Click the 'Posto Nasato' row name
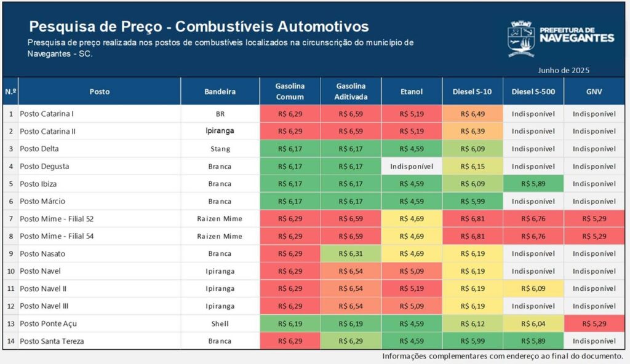630x364 pixels. tap(42, 254)
